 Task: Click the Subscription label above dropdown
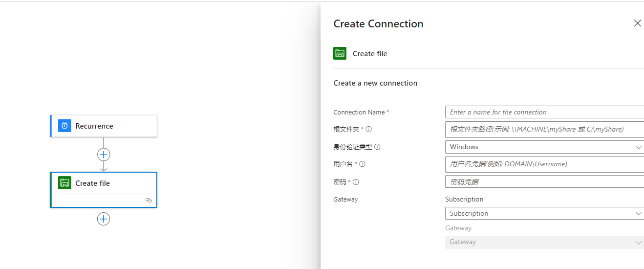click(x=464, y=199)
